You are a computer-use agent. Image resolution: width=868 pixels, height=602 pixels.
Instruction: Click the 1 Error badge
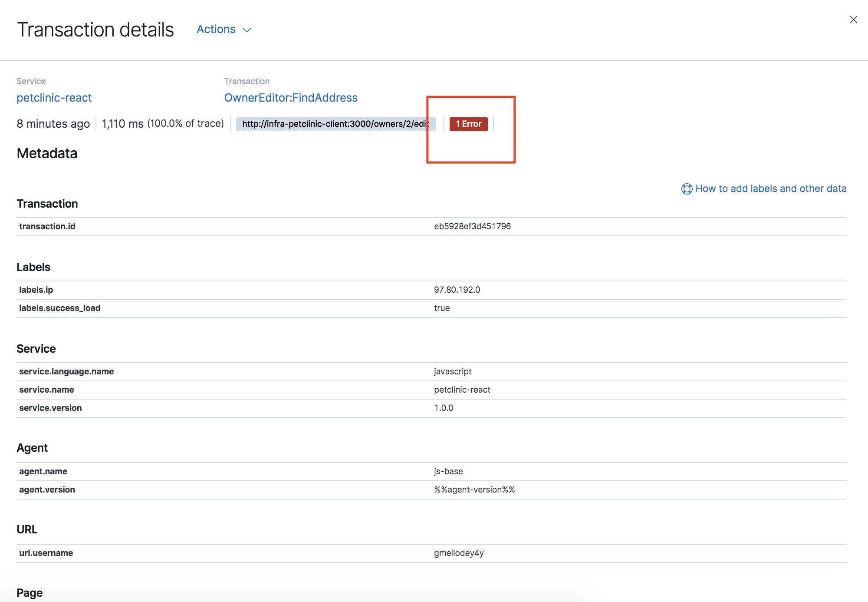tap(468, 124)
